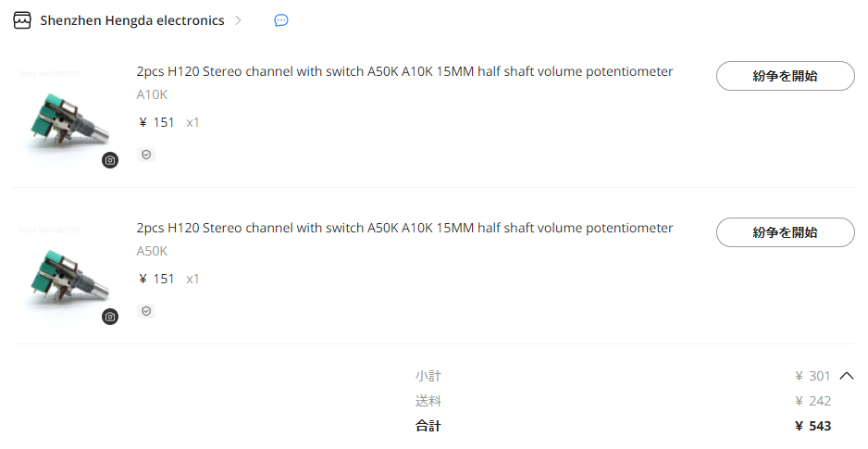Click the store icon beside Shenzhen Hengda electronics
Image resolution: width=868 pixels, height=449 pixels.
point(22,20)
